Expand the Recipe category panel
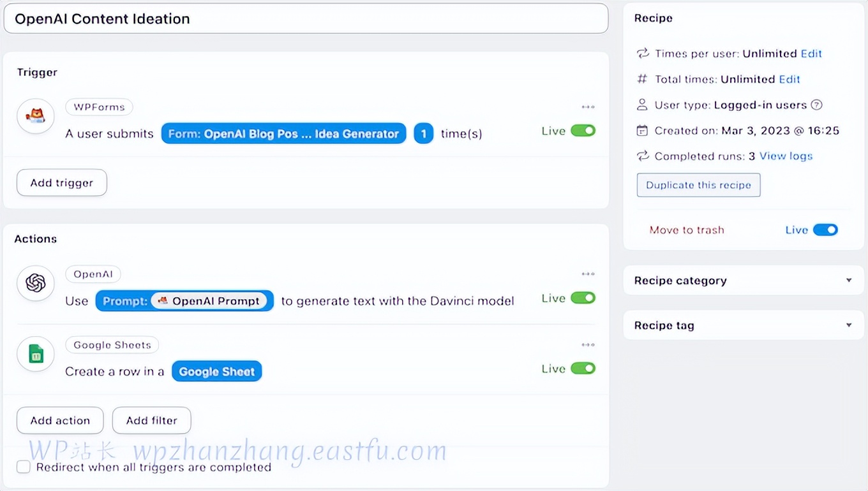Viewport: 868px width, 491px height. click(744, 281)
